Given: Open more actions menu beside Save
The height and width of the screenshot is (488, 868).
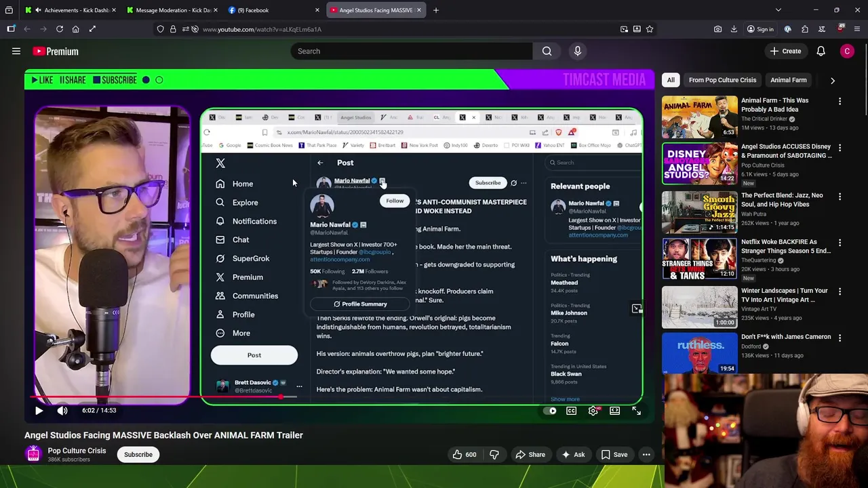Looking at the screenshot, I should [x=646, y=455].
